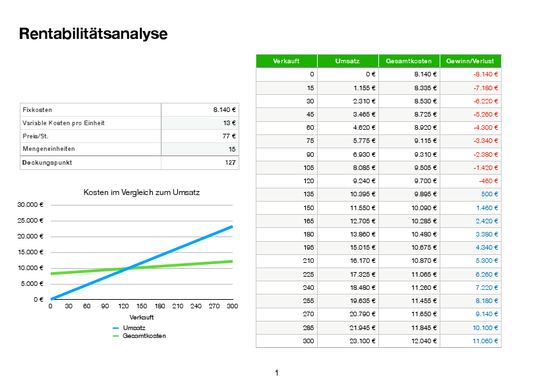Select the Mengeneinheiten value 15
The width and height of the screenshot is (555, 392).
(200, 149)
